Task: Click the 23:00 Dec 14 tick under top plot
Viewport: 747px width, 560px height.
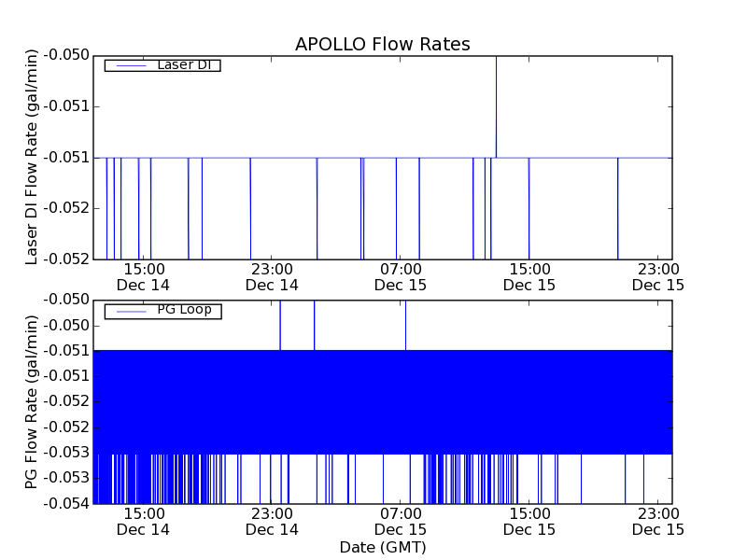Action: click(272, 276)
